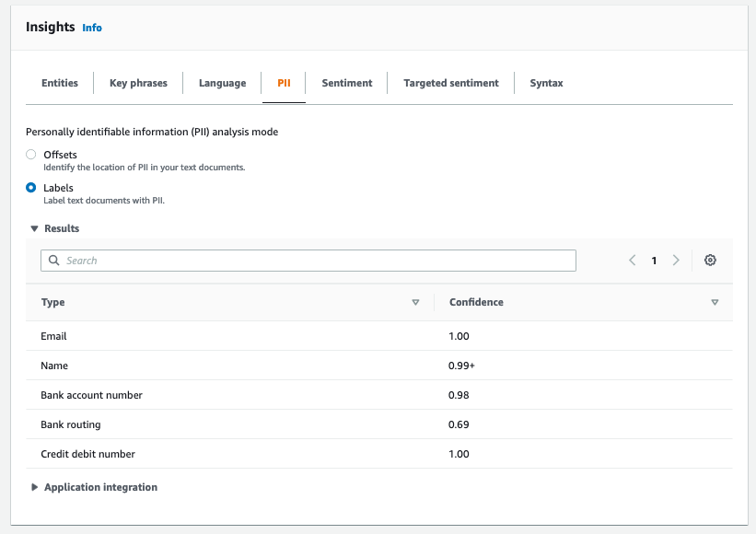The width and height of the screenshot is (756, 534).
Task: Open the table settings gear icon
Action: coord(710,261)
